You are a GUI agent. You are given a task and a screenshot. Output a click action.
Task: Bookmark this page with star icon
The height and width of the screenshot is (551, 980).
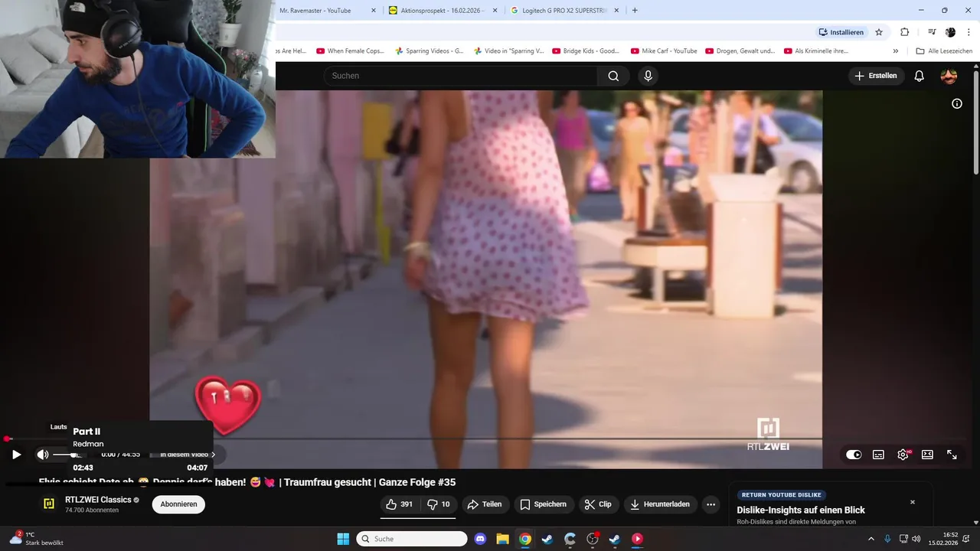(x=879, y=32)
